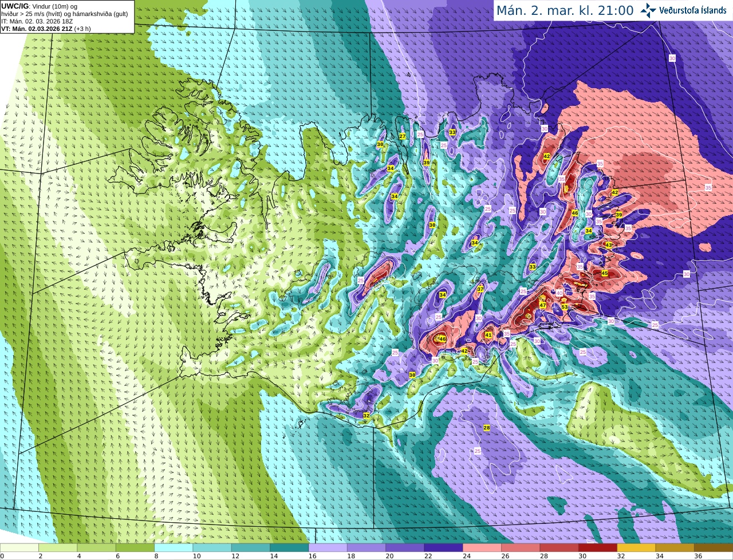Click the yellow peak gust label '27'
733x560 pixels.
pyautogui.click(x=403, y=136)
